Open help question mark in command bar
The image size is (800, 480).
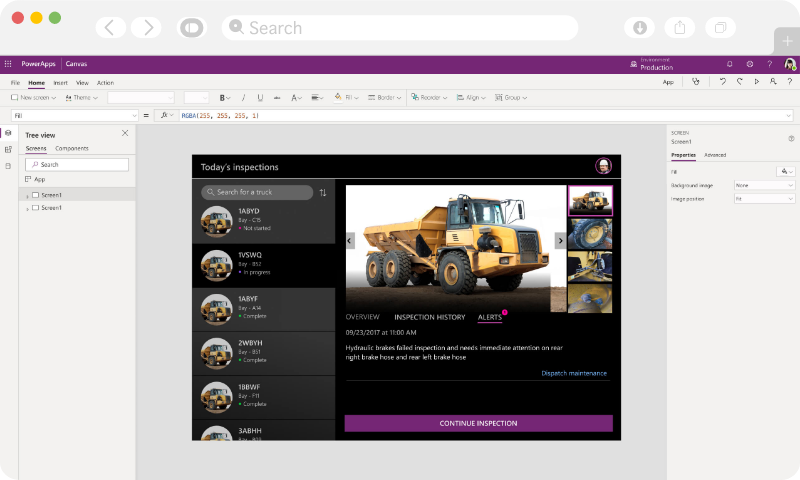point(790,82)
